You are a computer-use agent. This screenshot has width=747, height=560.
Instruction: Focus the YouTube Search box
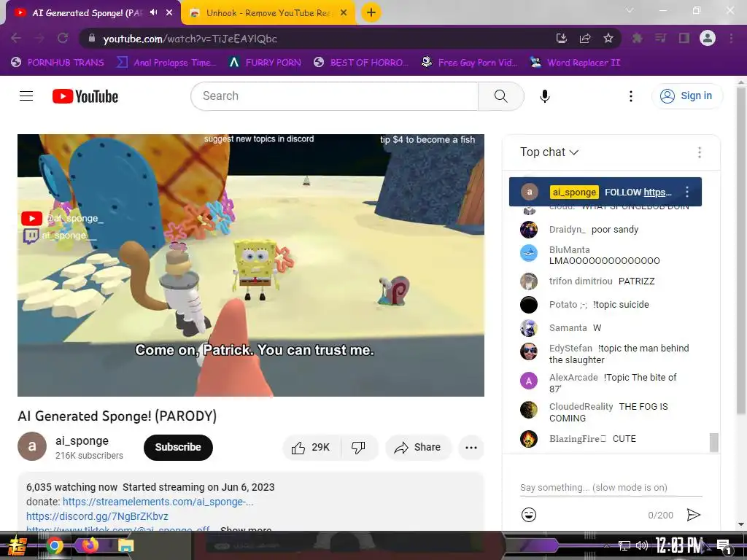[x=334, y=96]
